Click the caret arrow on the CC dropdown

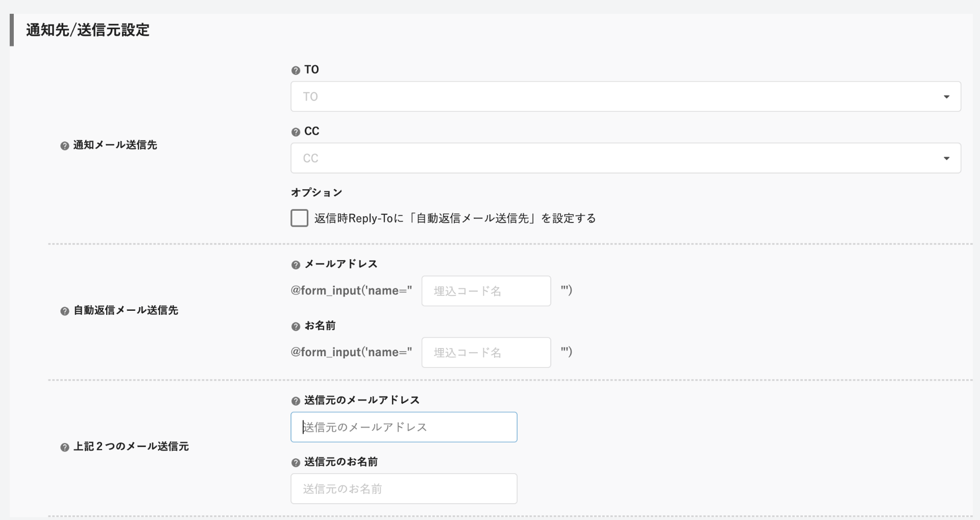tap(946, 159)
